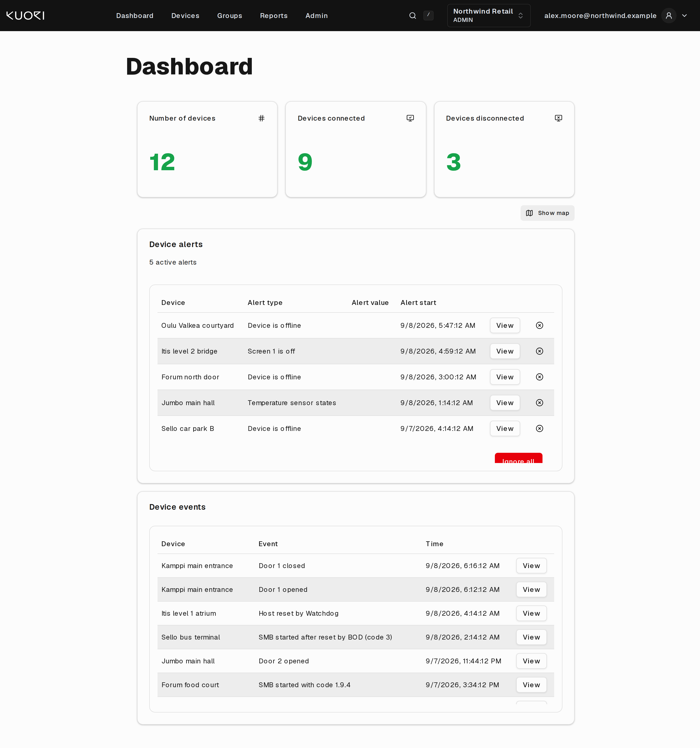View the Door 1 closed event
The height and width of the screenshot is (748, 700).
(531, 566)
